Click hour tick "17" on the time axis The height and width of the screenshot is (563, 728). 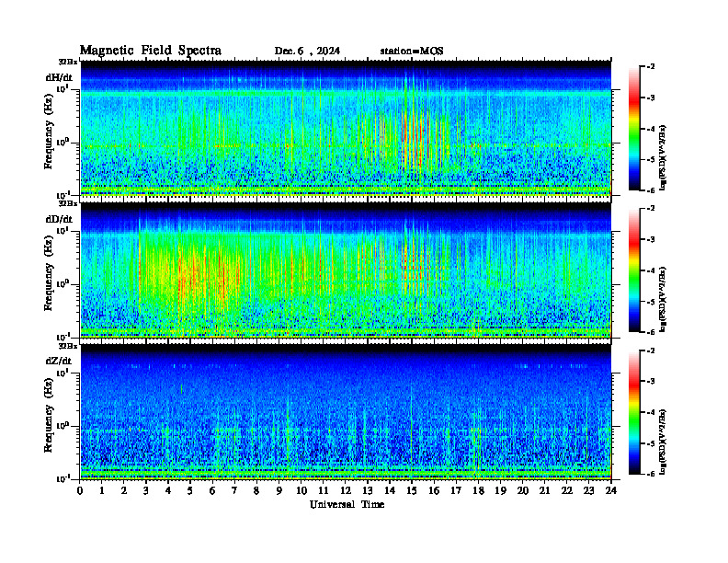coord(457,491)
